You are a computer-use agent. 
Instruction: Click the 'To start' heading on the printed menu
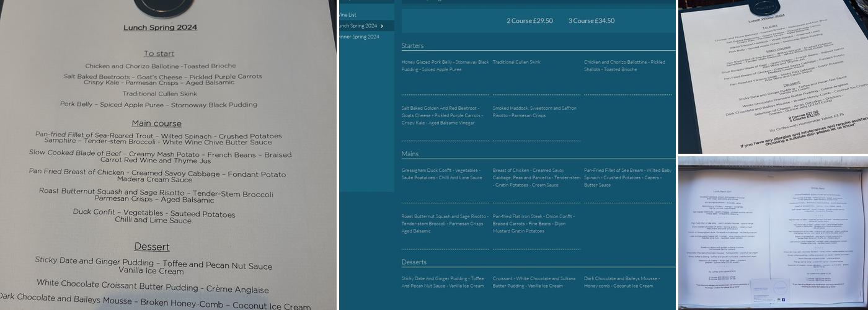click(159, 53)
